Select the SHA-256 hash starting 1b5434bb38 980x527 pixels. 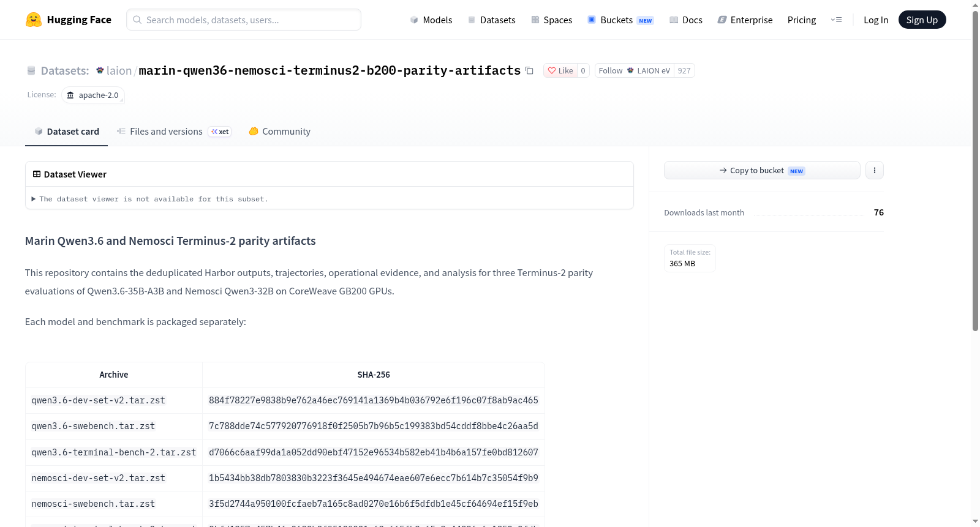click(x=374, y=478)
